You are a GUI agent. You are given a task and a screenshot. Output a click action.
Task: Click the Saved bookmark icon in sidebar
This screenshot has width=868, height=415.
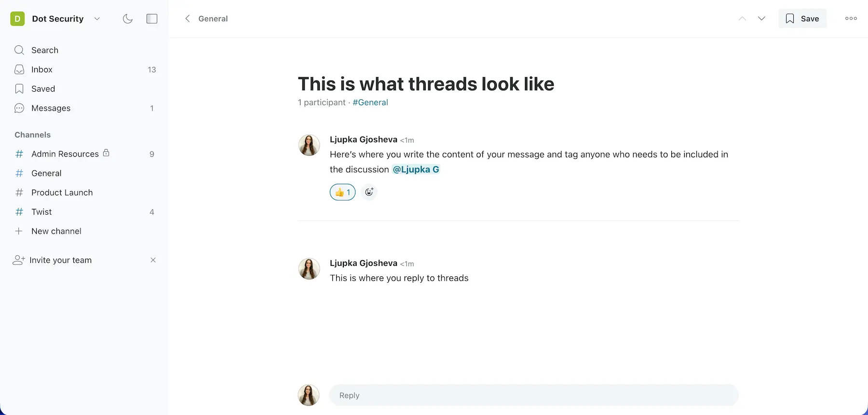[x=19, y=89]
